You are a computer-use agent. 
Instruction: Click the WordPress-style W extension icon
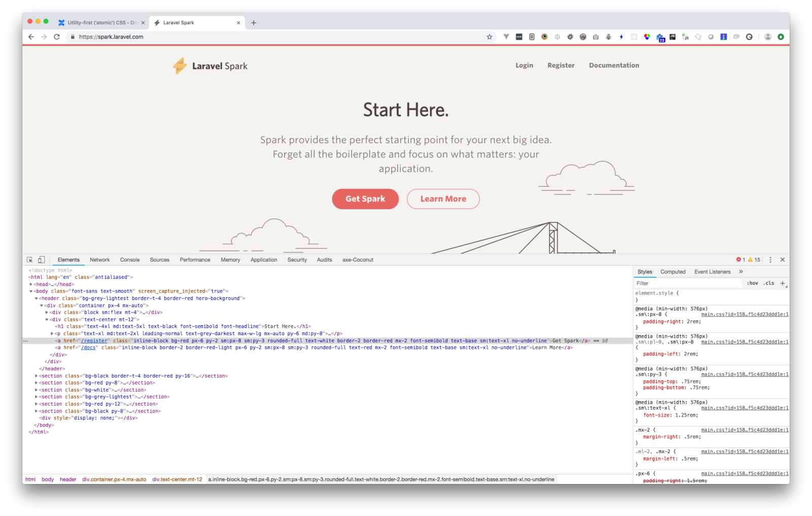click(x=583, y=37)
